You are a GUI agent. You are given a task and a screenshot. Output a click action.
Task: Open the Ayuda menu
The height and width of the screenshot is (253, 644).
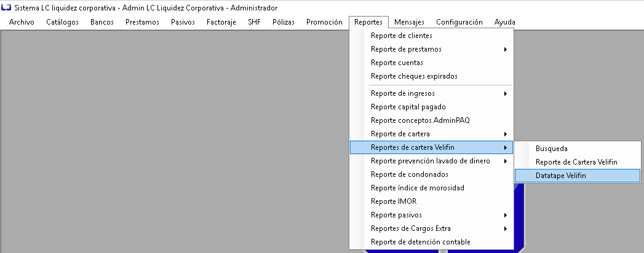[505, 22]
